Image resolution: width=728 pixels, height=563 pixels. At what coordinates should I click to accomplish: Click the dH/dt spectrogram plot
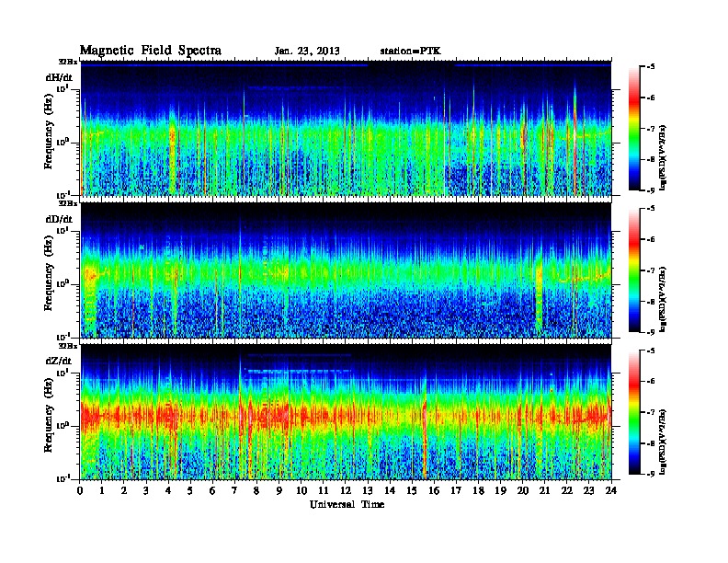click(x=346, y=128)
